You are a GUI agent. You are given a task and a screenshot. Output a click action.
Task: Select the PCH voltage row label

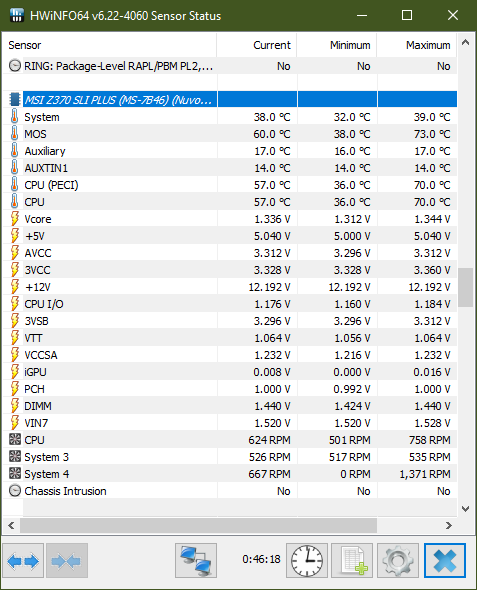click(x=34, y=389)
